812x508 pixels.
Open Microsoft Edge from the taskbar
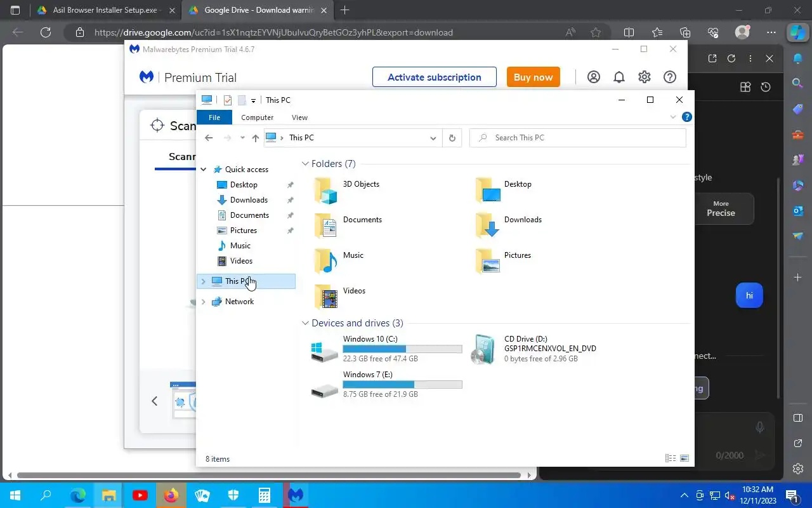(78, 495)
